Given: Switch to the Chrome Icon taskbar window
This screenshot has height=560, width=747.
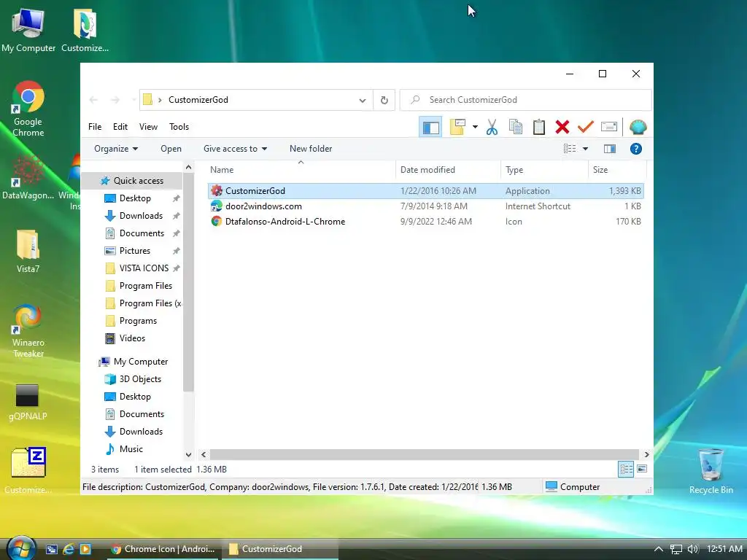Looking at the screenshot, I should [163, 549].
